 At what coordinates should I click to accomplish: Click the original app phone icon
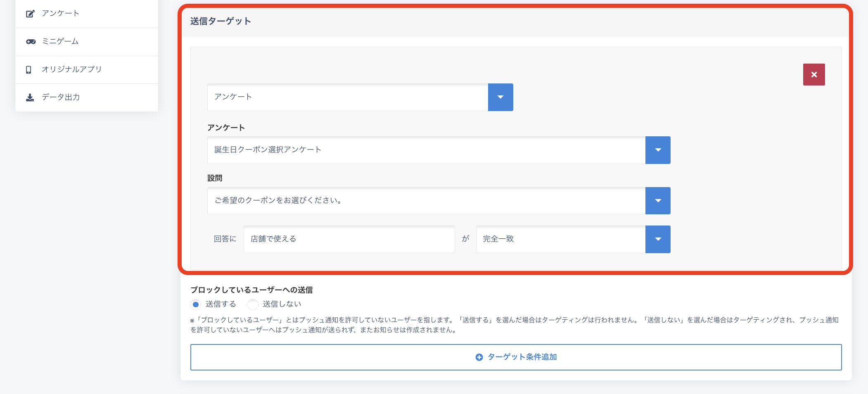tap(28, 70)
